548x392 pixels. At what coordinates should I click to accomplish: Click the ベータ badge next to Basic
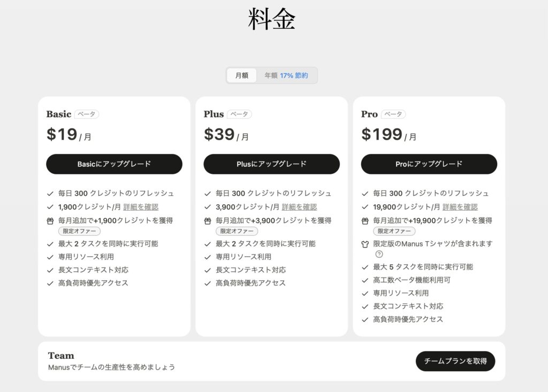86,114
